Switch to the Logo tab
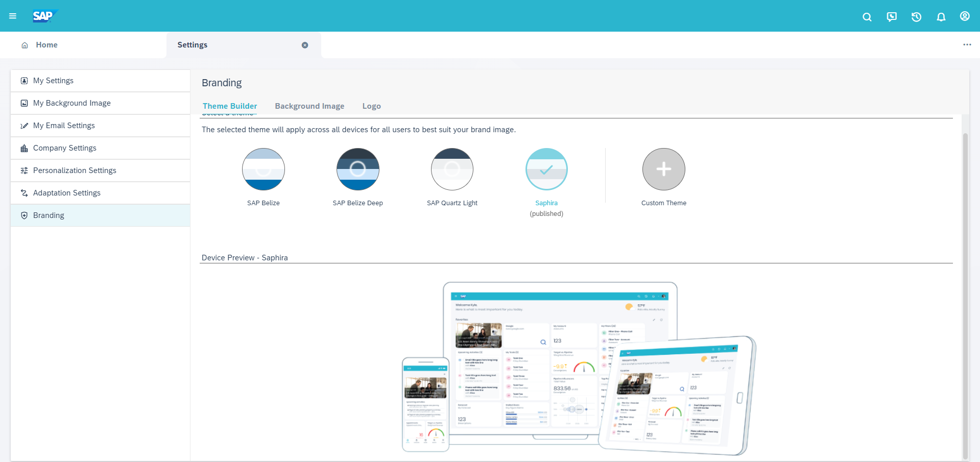The width and height of the screenshot is (980, 462). [372, 106]
